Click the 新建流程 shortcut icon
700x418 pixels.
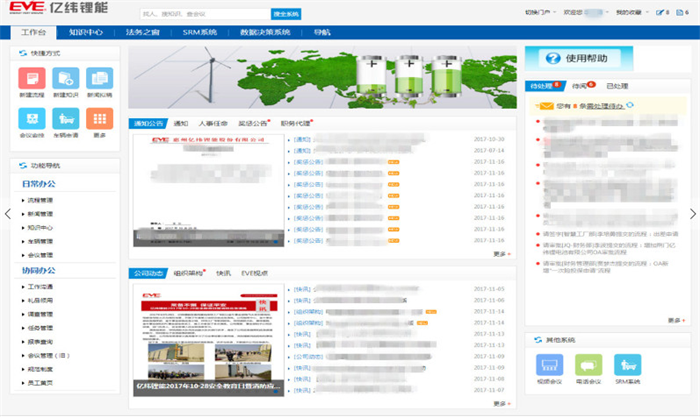point(31,78)
